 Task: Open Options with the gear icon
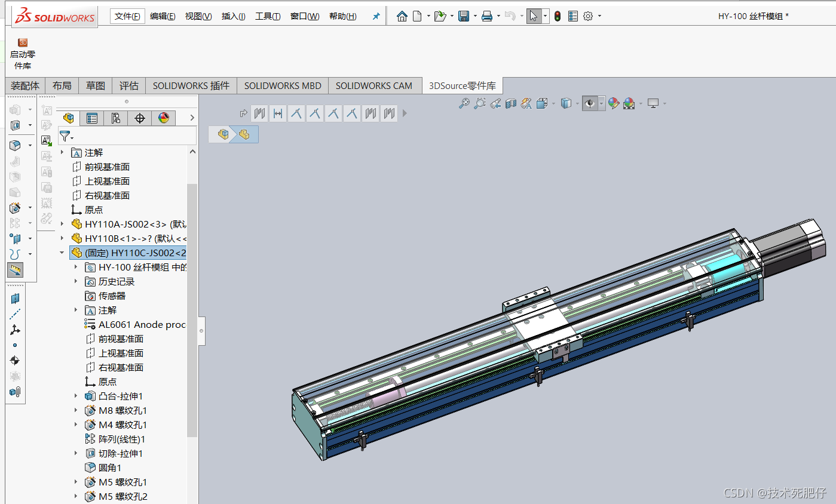click(588, 16)
